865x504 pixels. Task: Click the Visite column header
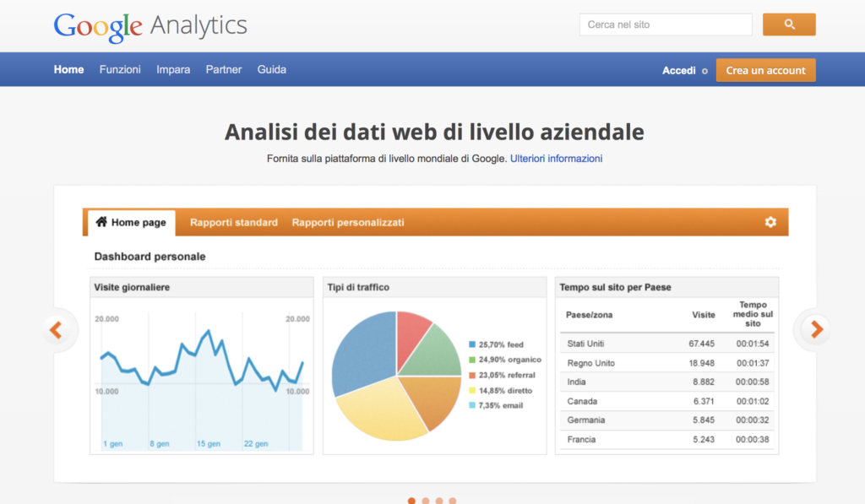click(x=704, y=315)
